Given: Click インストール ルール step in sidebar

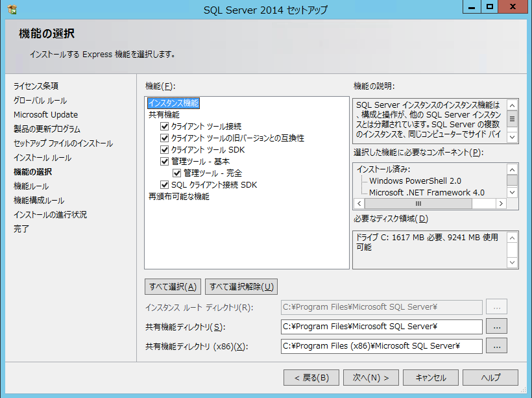Looking at the screenshot, I should [42, 158].
